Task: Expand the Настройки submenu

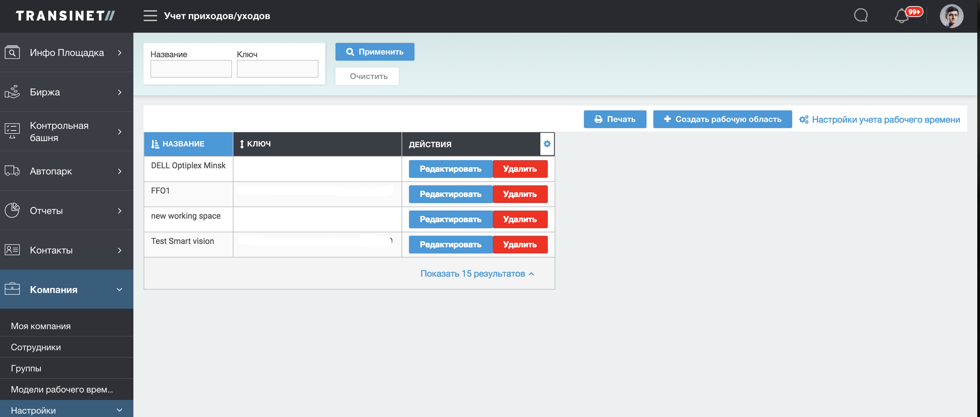Action: pos(119,410)
